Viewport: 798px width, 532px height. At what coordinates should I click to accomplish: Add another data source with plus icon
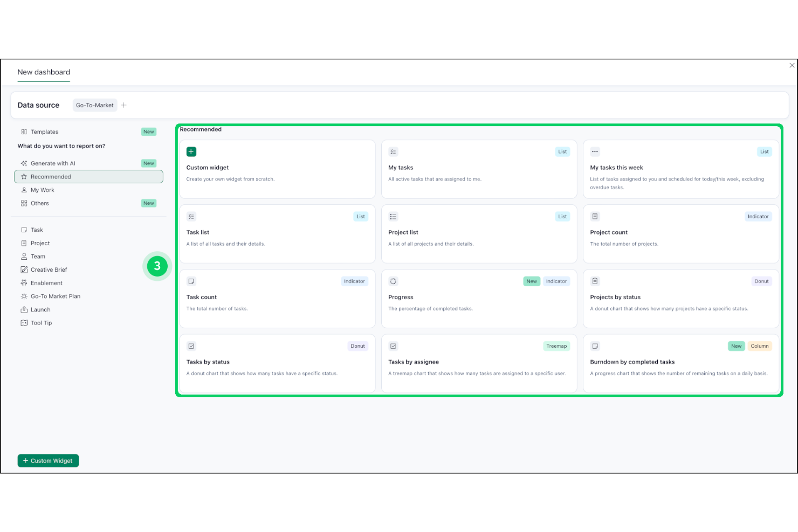click(x=123, y=105)
